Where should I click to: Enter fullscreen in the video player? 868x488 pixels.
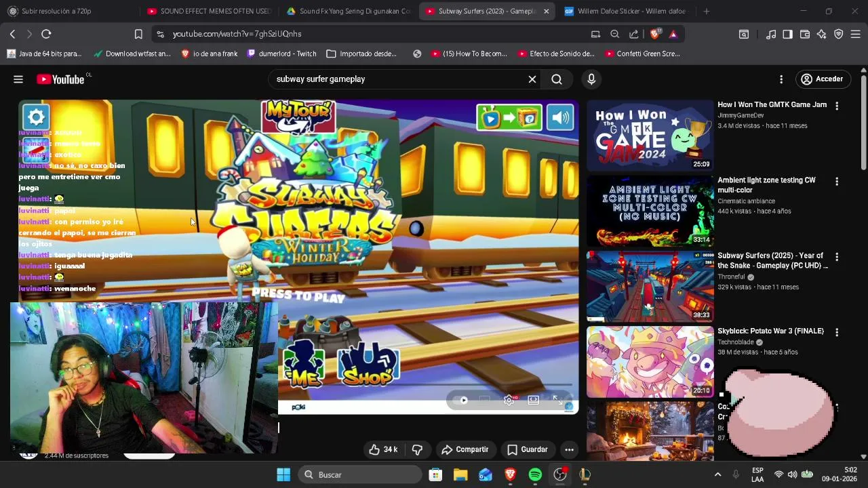557,400
